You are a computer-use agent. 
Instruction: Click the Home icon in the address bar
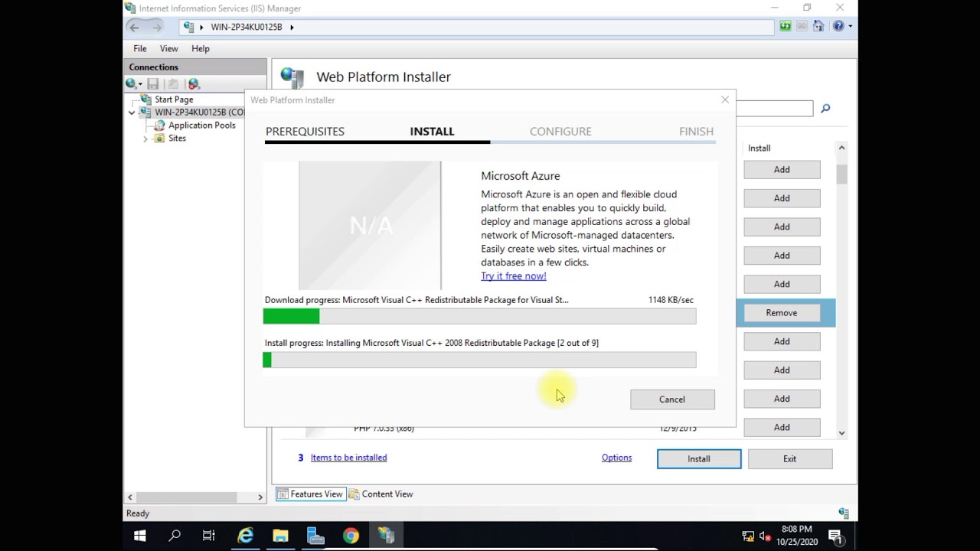[x=818, y=27]
